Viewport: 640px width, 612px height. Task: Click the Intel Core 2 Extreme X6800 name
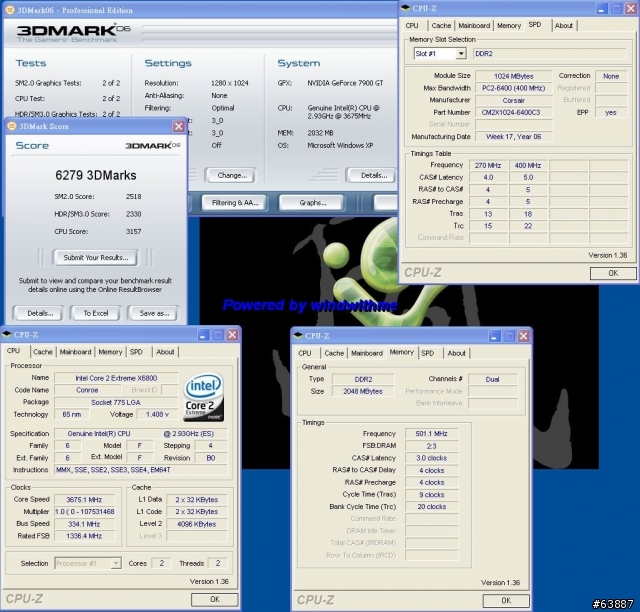tap(116, 378)
